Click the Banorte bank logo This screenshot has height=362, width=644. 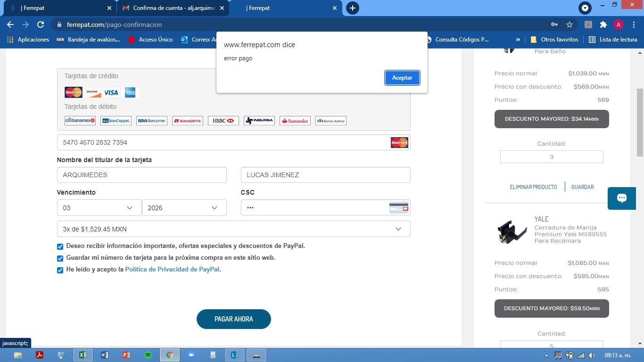[x=188, y=121]
